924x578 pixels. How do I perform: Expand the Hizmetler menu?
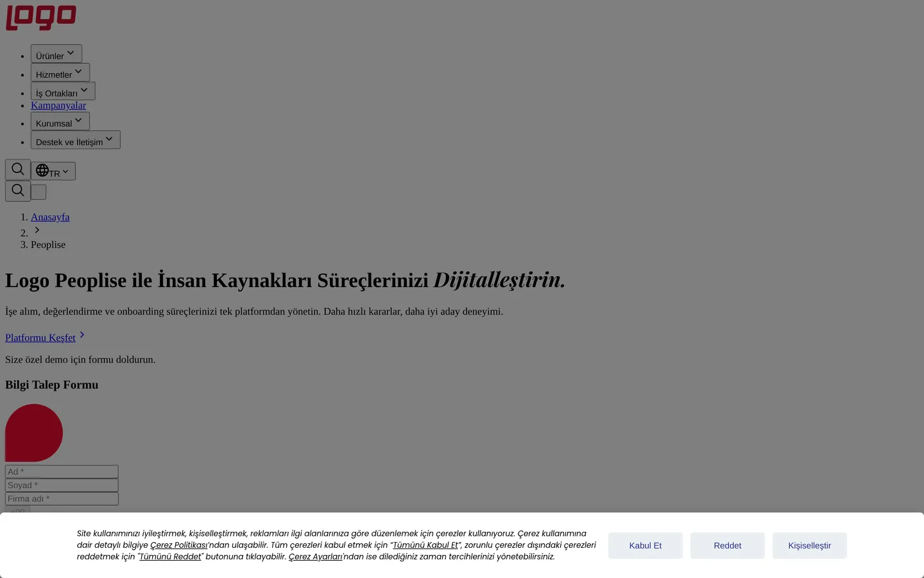(60, 73)
